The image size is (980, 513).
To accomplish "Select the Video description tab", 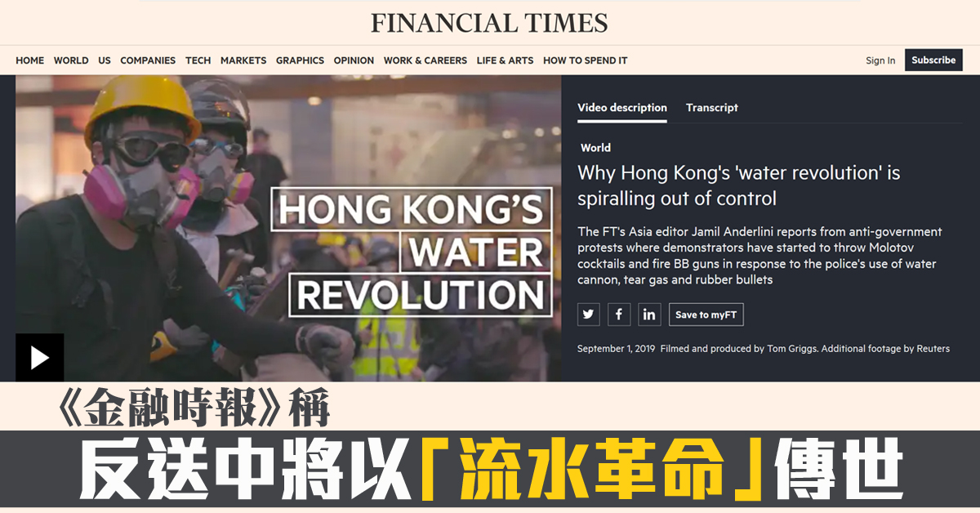I will point(622,108).
